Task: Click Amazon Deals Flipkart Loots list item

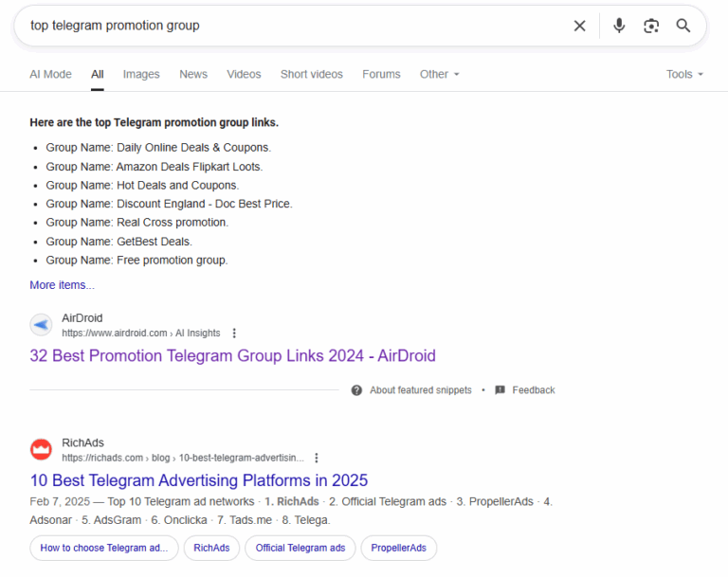Action: click(155, 167)
